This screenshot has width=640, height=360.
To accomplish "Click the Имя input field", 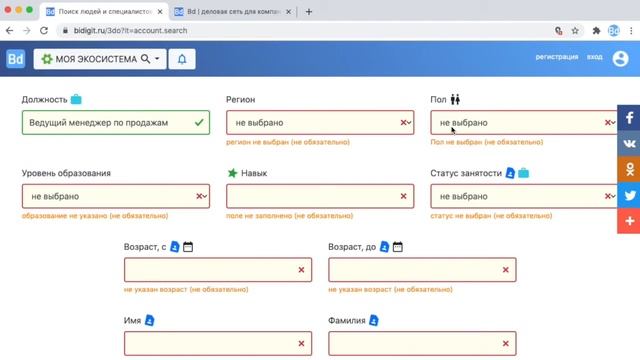I will tap(218, 343).
